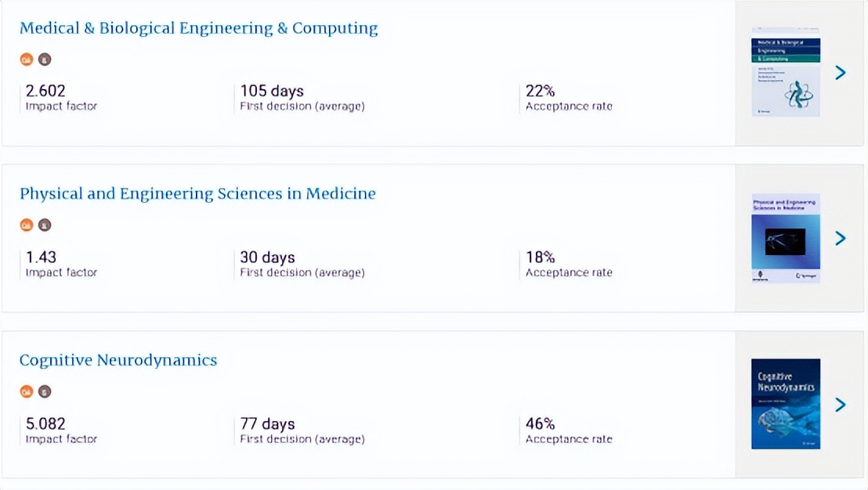Click the gray badge under Cognitive Neurodynamics
The image size is (868, 490).
pos(45,391)
